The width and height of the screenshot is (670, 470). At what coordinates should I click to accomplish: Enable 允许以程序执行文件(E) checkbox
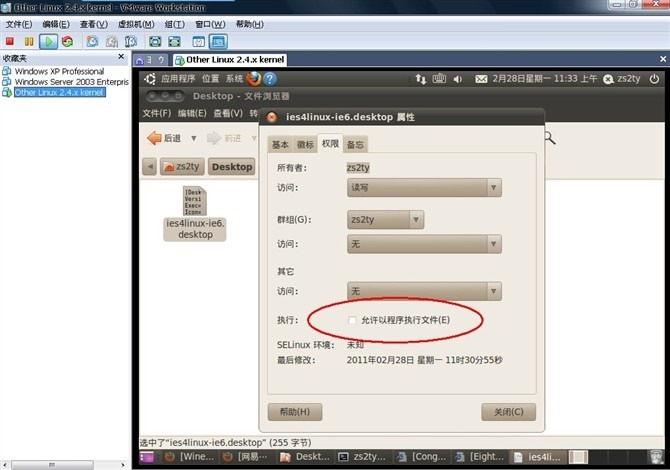tap(352, 320)
